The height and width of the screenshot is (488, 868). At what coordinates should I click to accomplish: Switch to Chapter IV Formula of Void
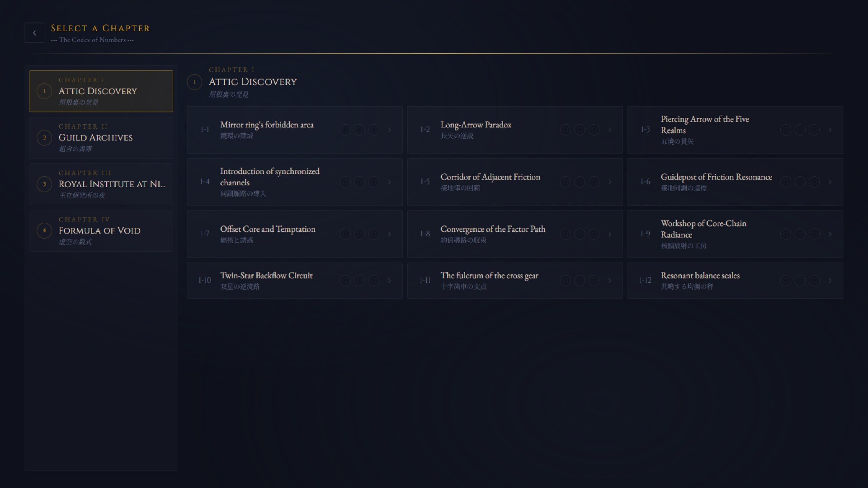101,231
